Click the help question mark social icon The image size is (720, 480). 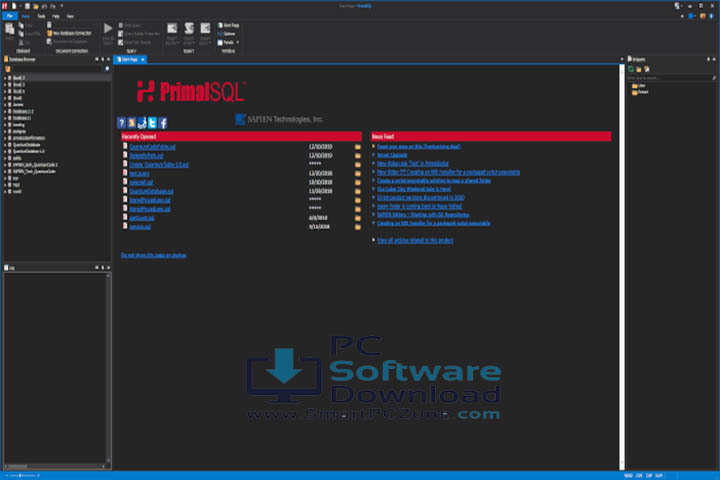(121, 123)
